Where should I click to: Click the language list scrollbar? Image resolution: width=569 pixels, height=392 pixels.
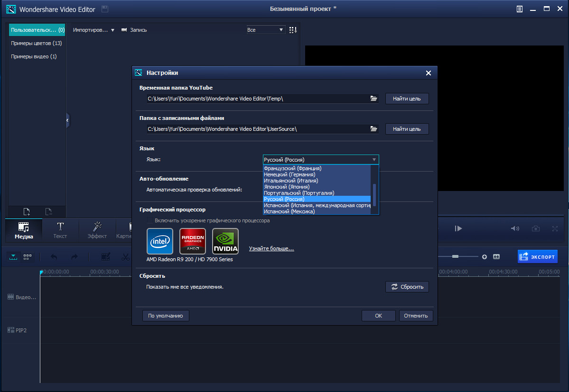[x=374, y=194]
